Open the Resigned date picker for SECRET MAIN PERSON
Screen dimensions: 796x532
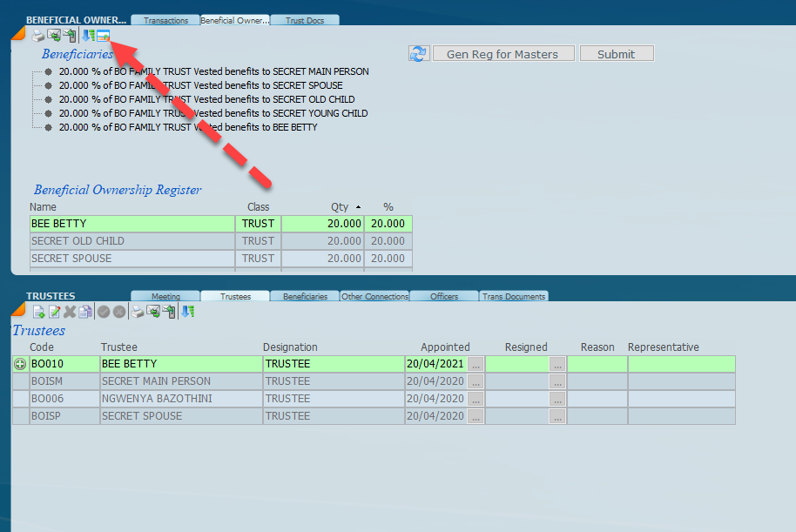point(557,381)
